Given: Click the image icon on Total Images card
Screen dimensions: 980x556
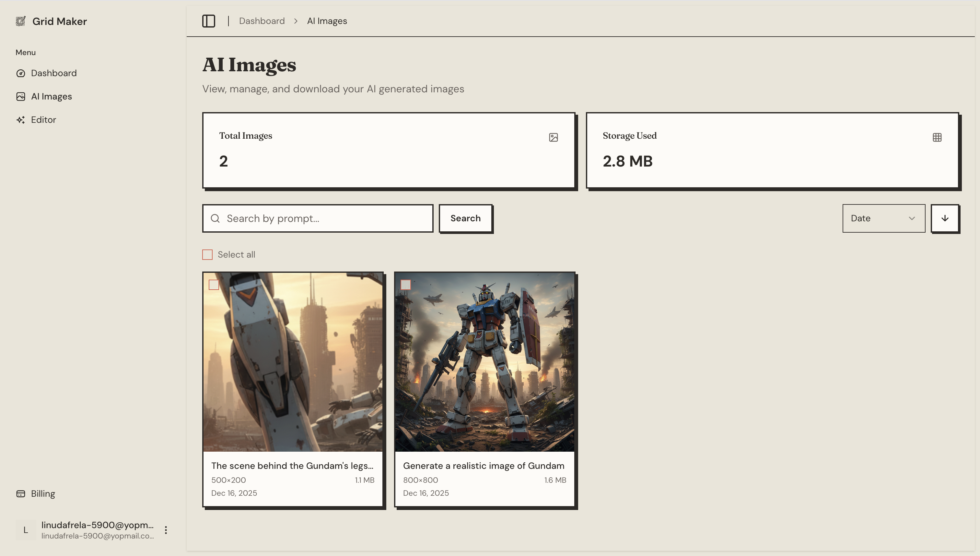Looking at the screenshot, I should 554,137.
